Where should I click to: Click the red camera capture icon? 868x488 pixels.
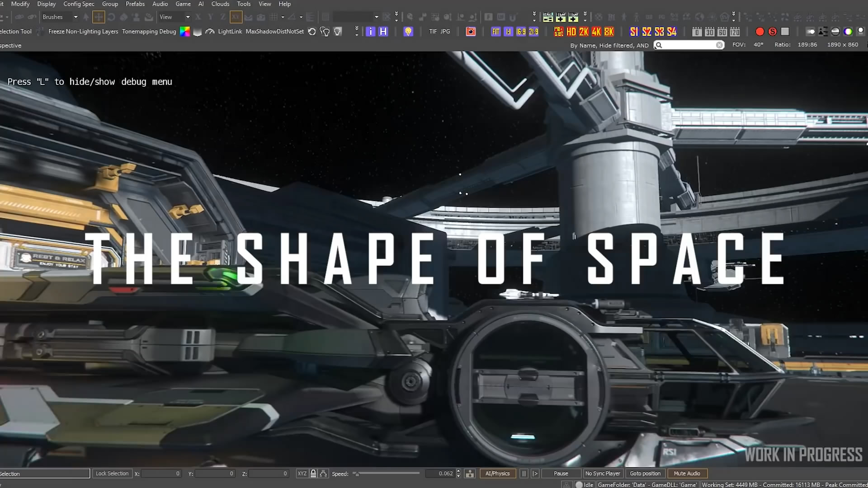coord(471,31)
